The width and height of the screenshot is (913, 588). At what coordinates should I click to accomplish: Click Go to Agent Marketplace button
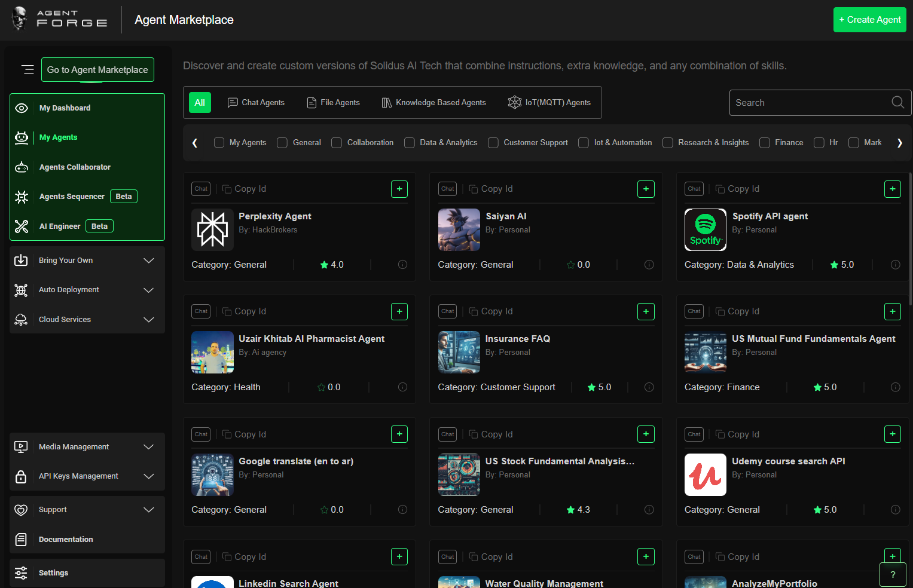(97, 70)
